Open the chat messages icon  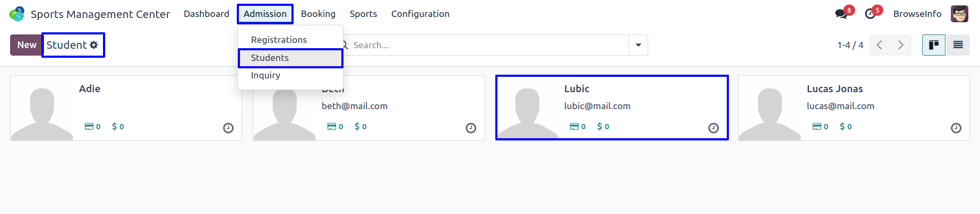coord(841,14)
